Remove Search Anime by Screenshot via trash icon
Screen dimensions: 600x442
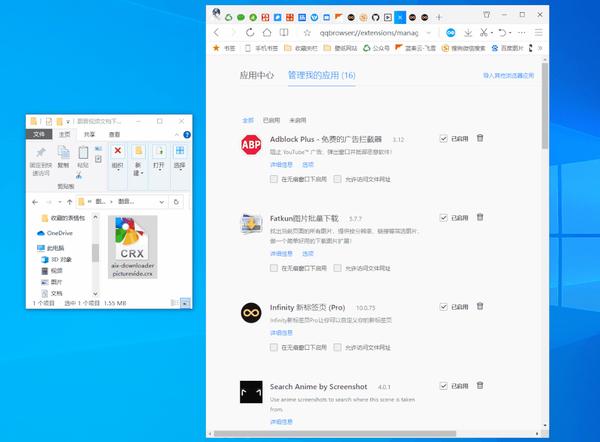pos(480,385)
